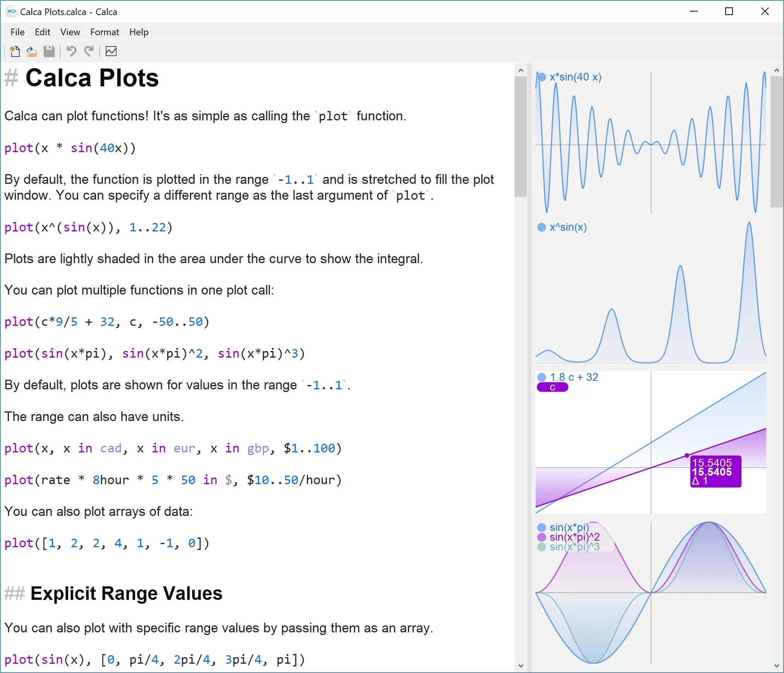Click the Calca app icon in title bar
This screenshot has height=673, width=784.
click(12, 12)
